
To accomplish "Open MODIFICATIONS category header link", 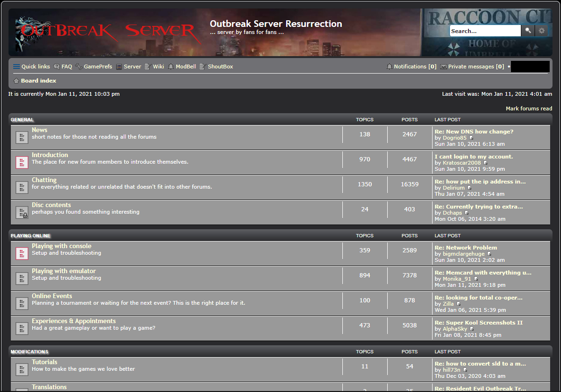I will [29, 352].
